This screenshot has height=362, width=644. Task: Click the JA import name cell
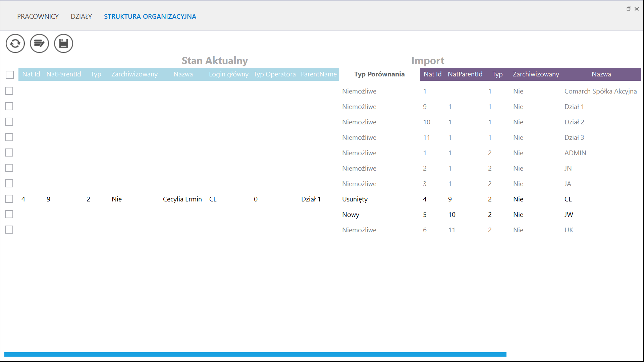pyautogui.click(x=568, y=184)
